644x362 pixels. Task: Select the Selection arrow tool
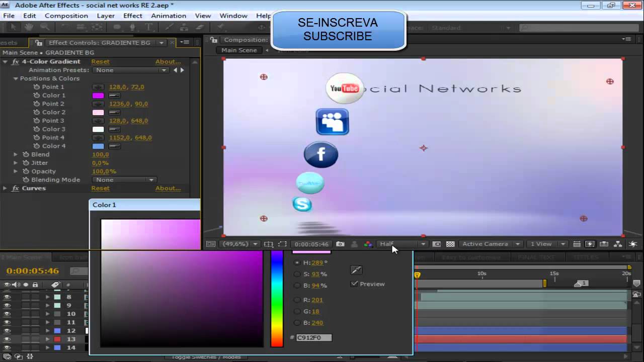14,28
